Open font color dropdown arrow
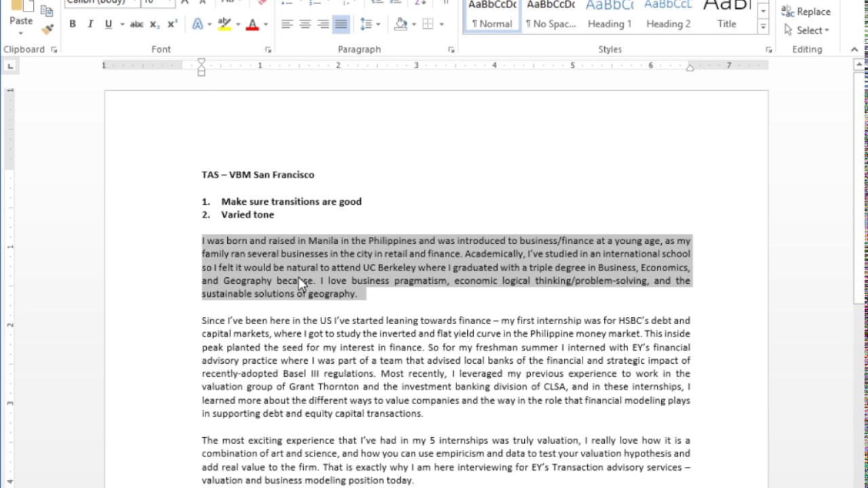This screenshot has width=868, height=488. (265, 24)
